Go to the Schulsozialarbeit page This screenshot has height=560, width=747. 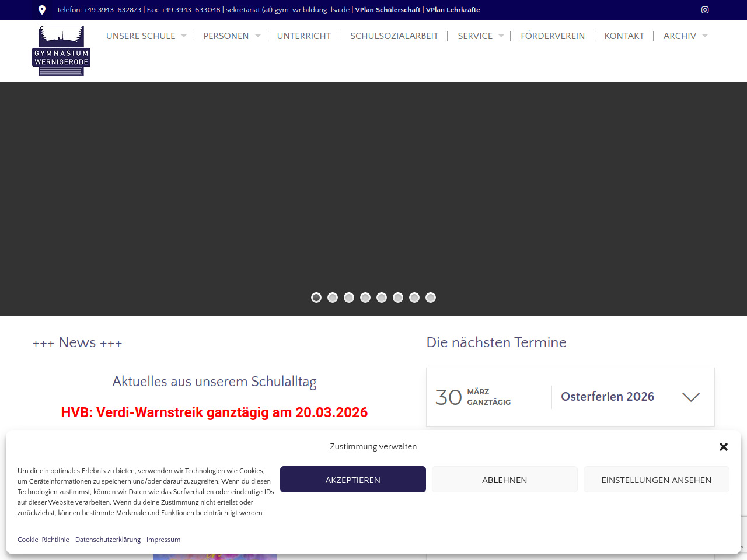click(x=394, y=36)
